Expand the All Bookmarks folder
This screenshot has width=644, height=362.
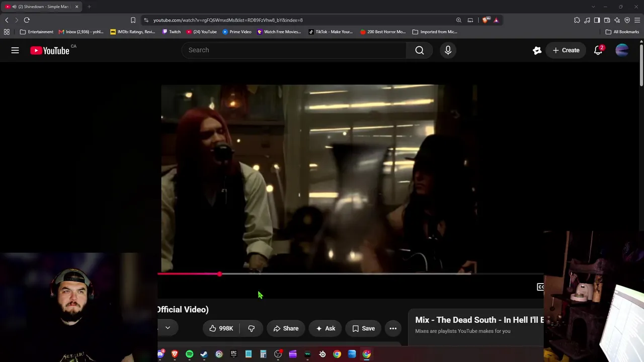(x=622, y=32)
